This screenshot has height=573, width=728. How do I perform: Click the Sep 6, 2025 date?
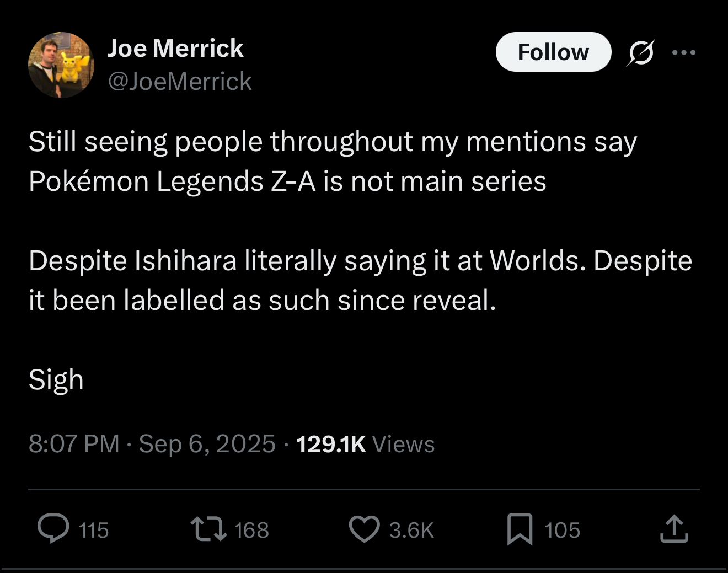(207, 444)
